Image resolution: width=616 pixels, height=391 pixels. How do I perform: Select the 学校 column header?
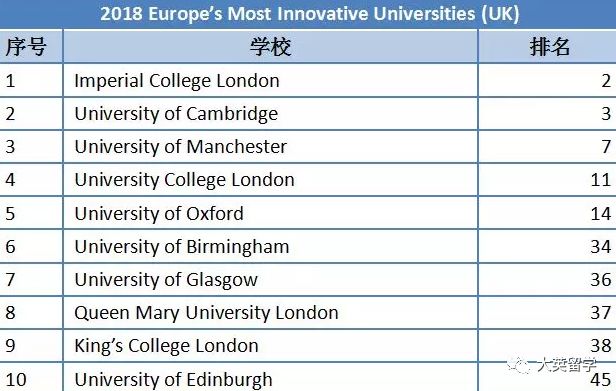point(270,46)
